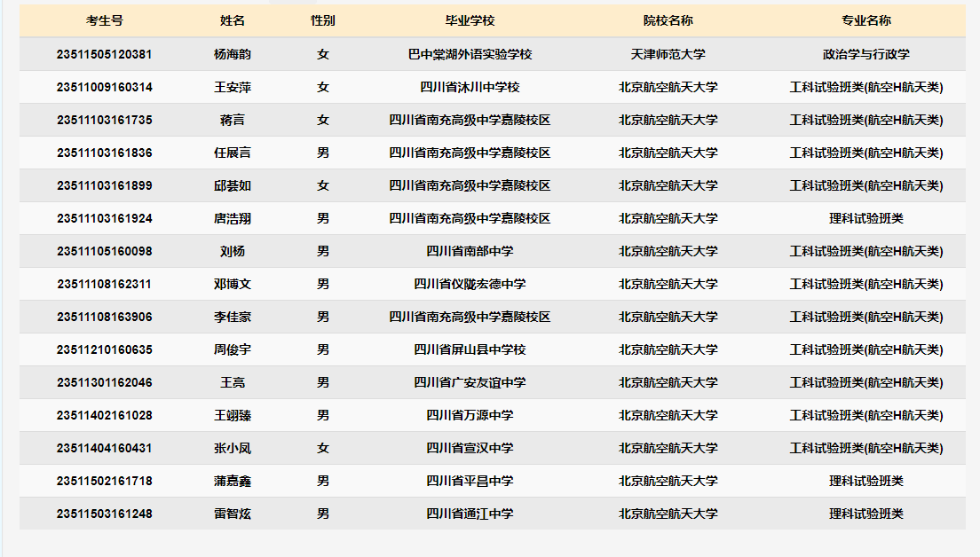The image size is (980, 557).
Task: Click the name 雷智炫
Action: tap(232, 514)
